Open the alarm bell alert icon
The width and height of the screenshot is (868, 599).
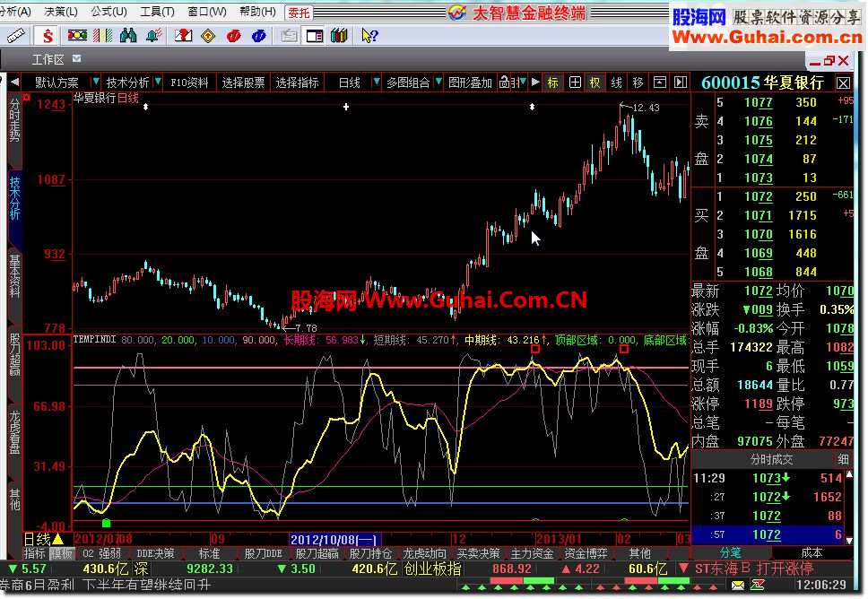click(x=154, y=36)
